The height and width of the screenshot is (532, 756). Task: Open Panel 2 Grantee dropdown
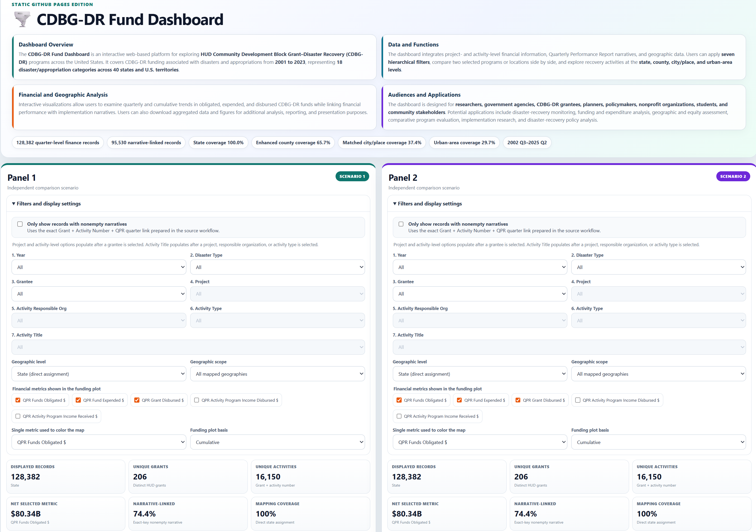point(480,294)
